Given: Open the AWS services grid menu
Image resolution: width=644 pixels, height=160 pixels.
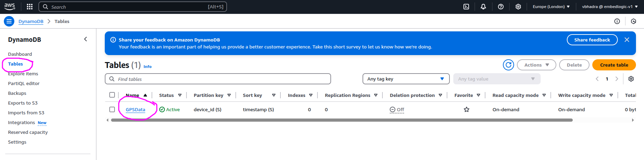Looking at the screenshot, I should (x=30, y=7).
